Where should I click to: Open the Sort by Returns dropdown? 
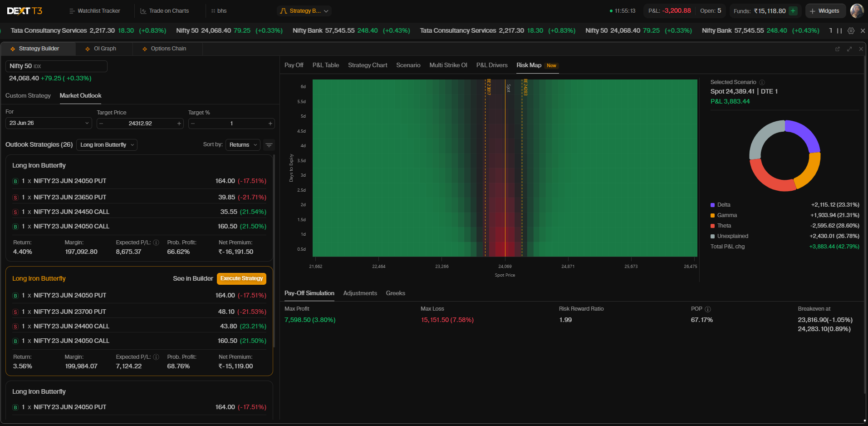[x=243, y=145]
